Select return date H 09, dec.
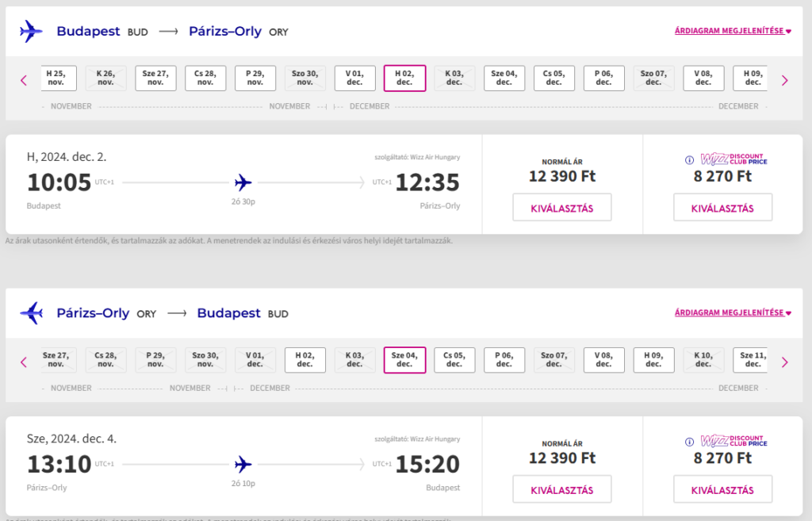 click(x=653, y=360)
